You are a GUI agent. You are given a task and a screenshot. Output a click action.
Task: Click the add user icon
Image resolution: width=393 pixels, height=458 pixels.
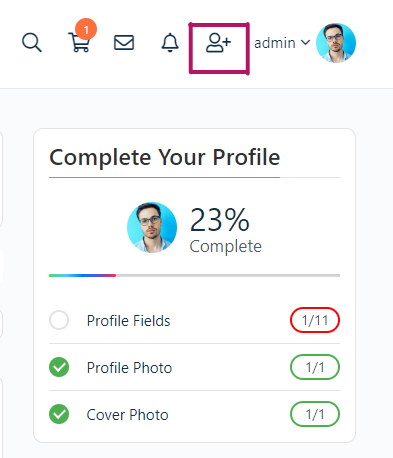(218, 43)
